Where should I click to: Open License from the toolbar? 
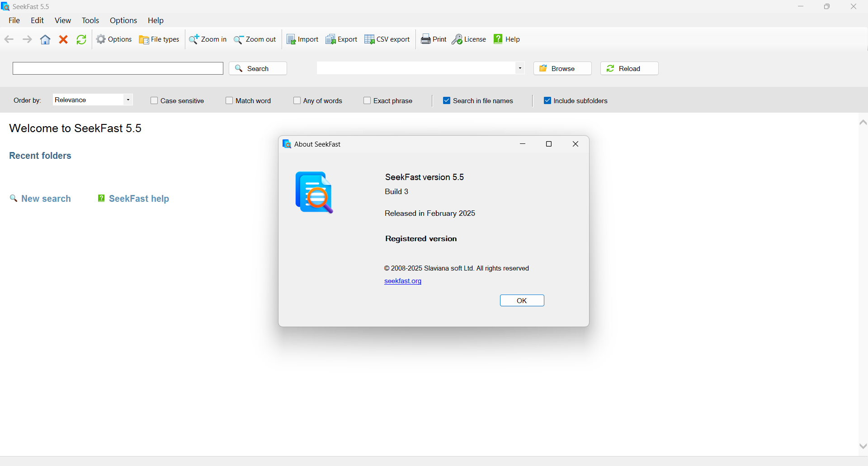coord(469,39)
